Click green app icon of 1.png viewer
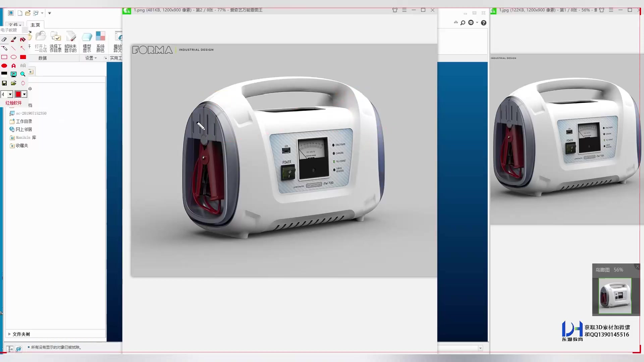This screenshot has width=644, height=362. [127, 11]
